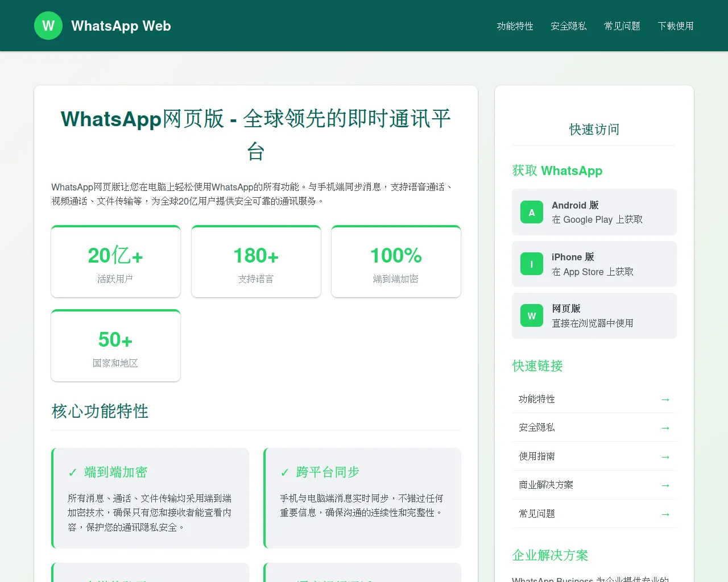Click the 企业解决方案 heading
Viewport: 728px width, 582px height.
point(550,555)
